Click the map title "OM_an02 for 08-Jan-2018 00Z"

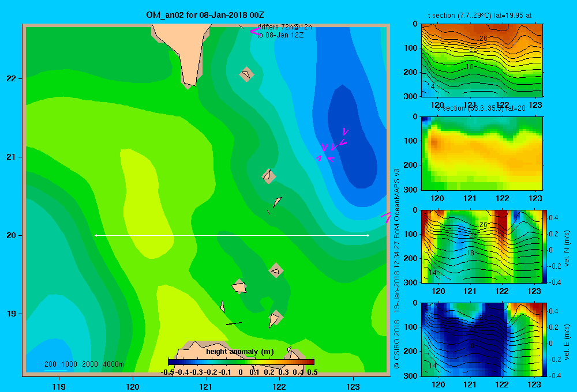pyautogui.click(x=205, y=15)
